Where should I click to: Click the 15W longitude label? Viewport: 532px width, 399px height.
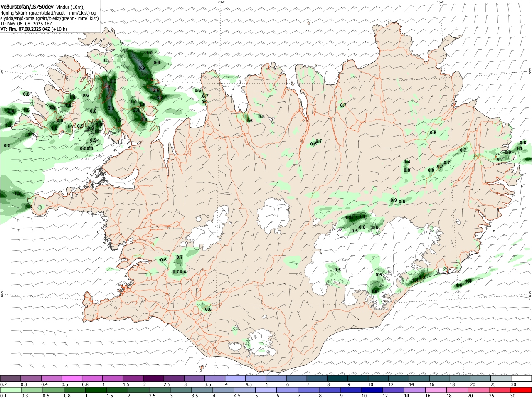(x=440, y=2)
